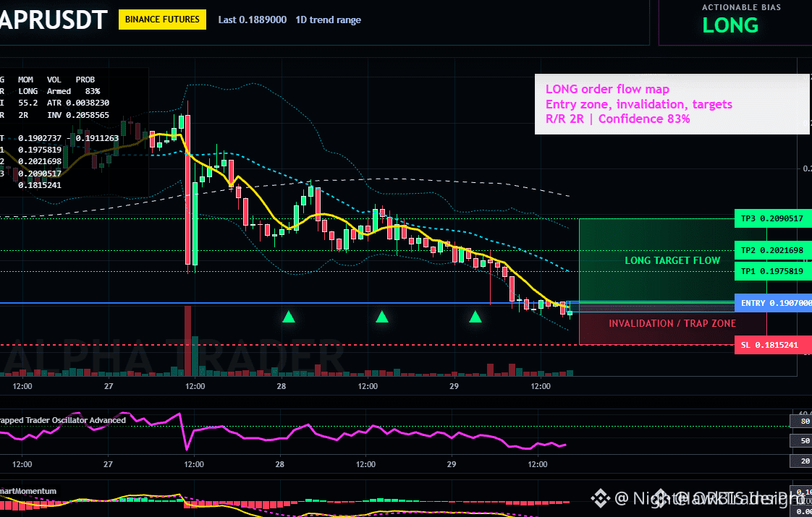Viewport: 812px width, 517px height.
Task: Click the green triangle marker closest to the 29 date
Action: (475, 317)
